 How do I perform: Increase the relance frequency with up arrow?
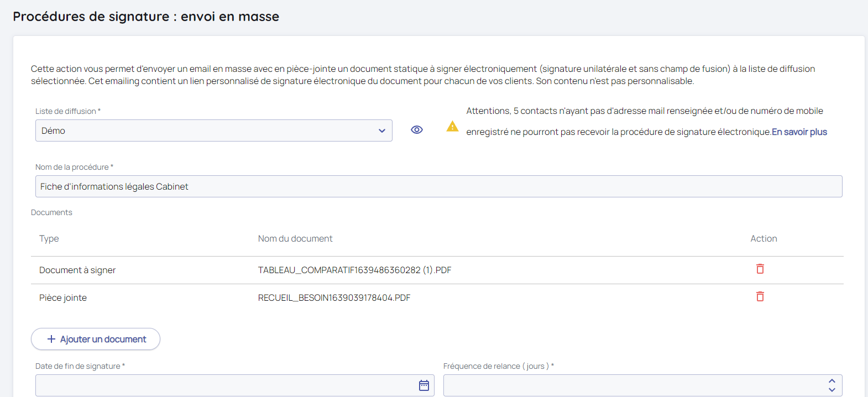tap(832, 381)
